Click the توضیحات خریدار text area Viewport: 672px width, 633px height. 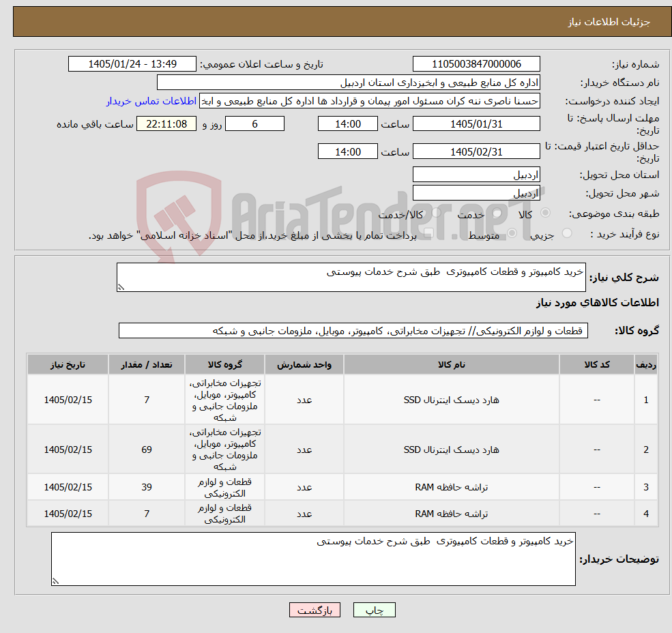[313, 559]
